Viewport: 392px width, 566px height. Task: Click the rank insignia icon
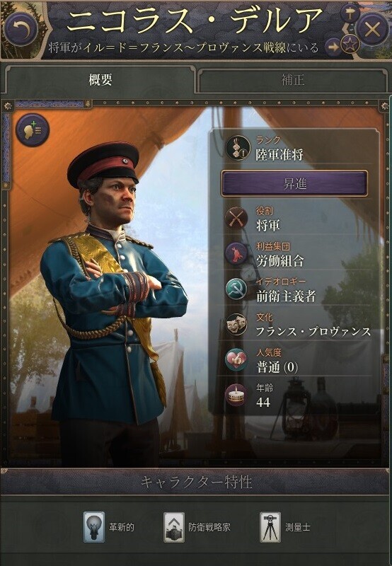pos(238,148)
